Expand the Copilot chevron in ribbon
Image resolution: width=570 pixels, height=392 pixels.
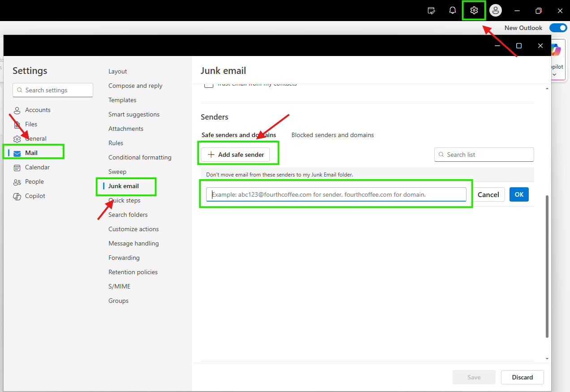pyautogui.click(x=554, y=74)
